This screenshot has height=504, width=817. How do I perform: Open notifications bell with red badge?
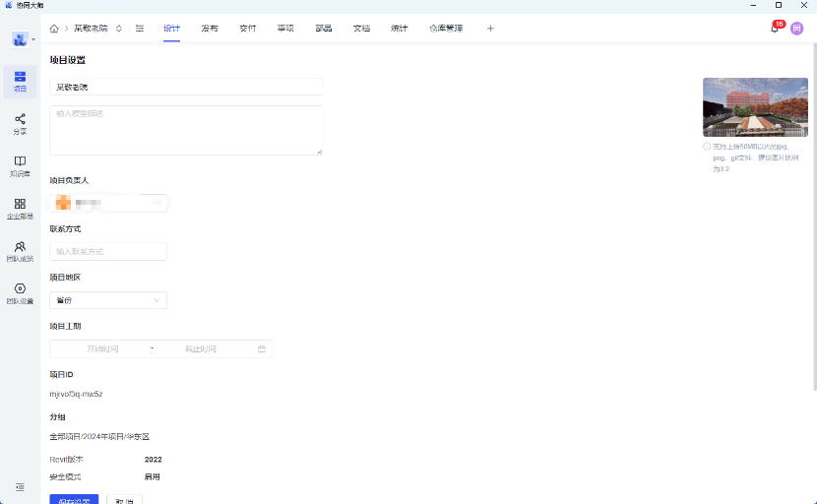[x=775, y=29]
